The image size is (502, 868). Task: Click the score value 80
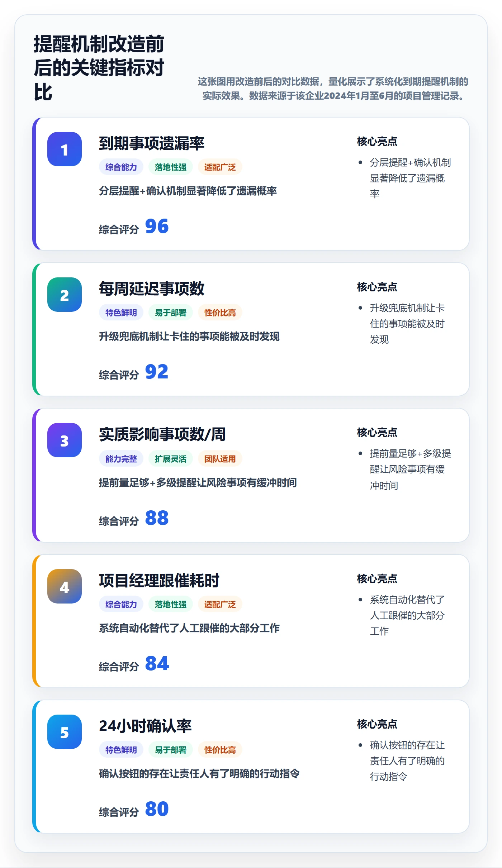[x=157, y=809]
